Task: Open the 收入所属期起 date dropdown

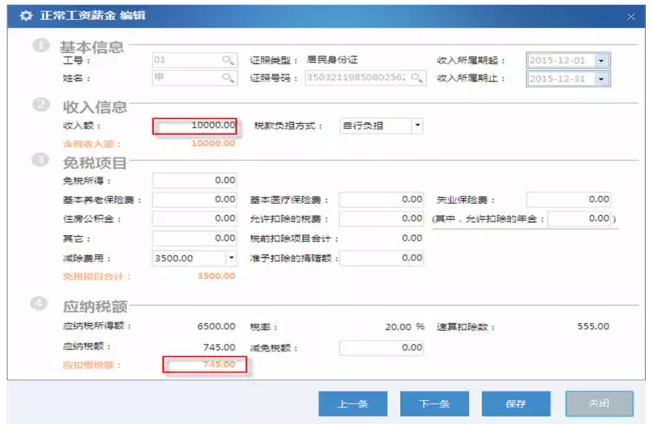Action: coord(601,60)
